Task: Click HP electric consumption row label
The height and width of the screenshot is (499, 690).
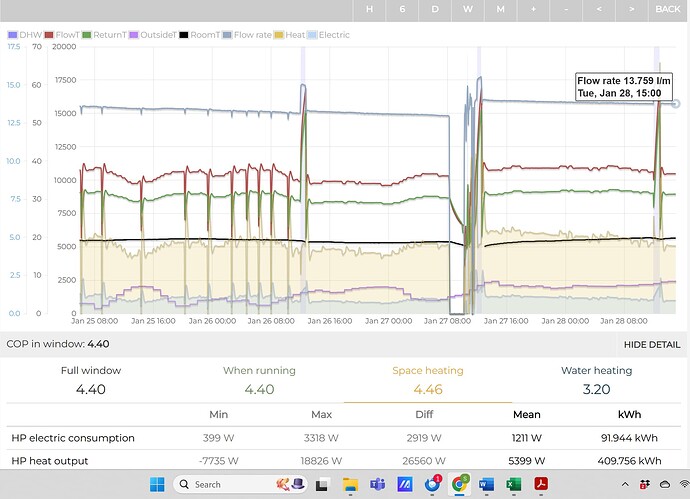Action: 73,438
